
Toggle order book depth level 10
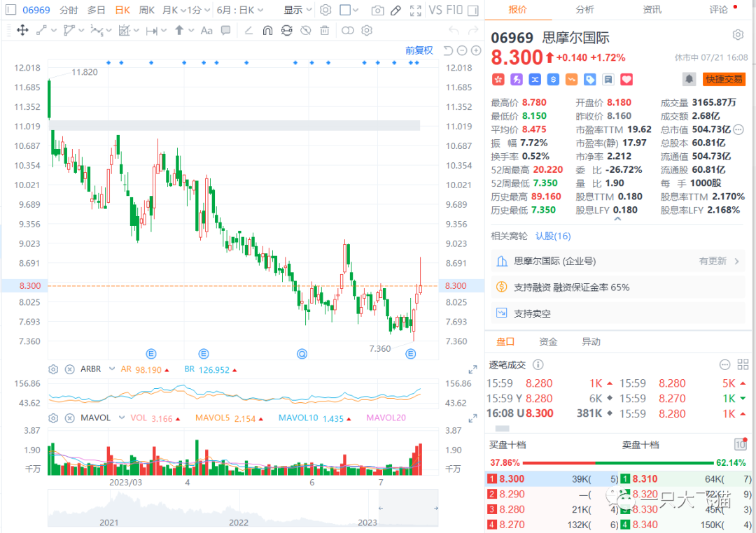point(740,444)
